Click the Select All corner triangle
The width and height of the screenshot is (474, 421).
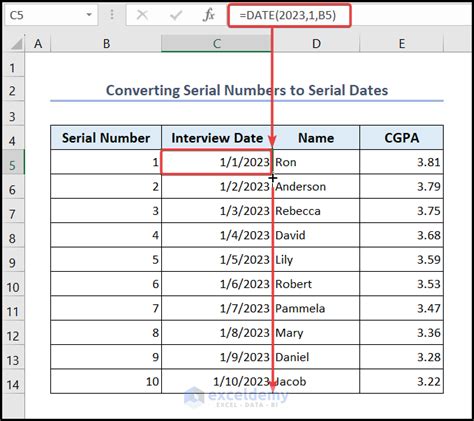tap(16, 44)
